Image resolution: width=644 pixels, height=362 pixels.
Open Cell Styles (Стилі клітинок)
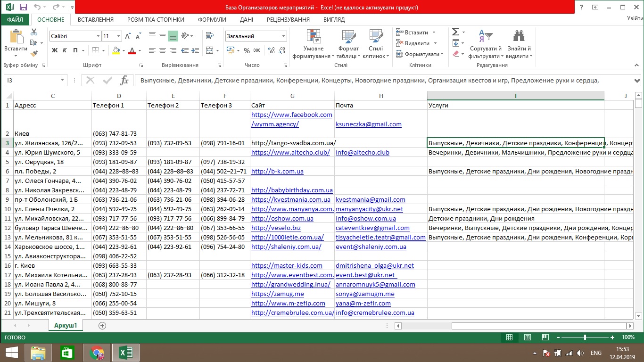click(x=376, y=44)
